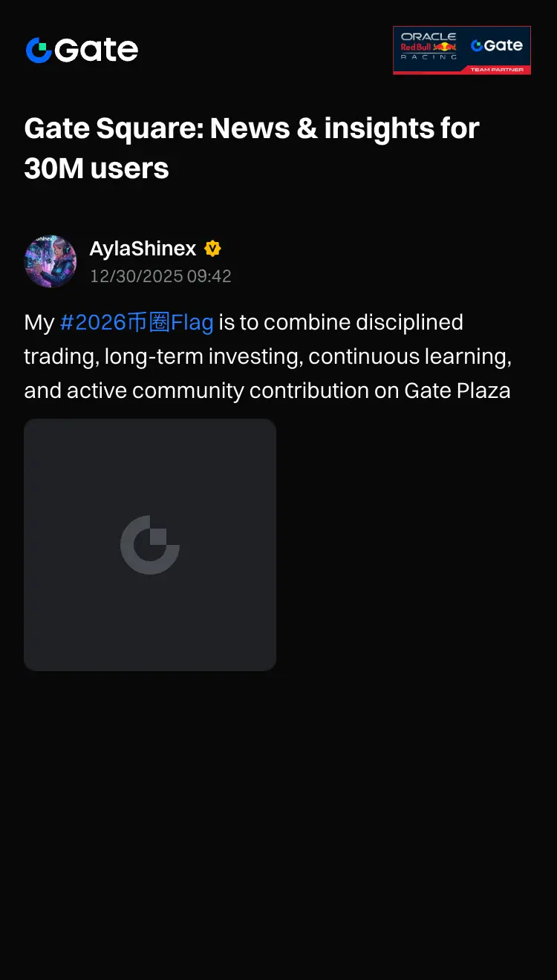
Task: Click the empty dark area below the post
Action: click(278, 824)
